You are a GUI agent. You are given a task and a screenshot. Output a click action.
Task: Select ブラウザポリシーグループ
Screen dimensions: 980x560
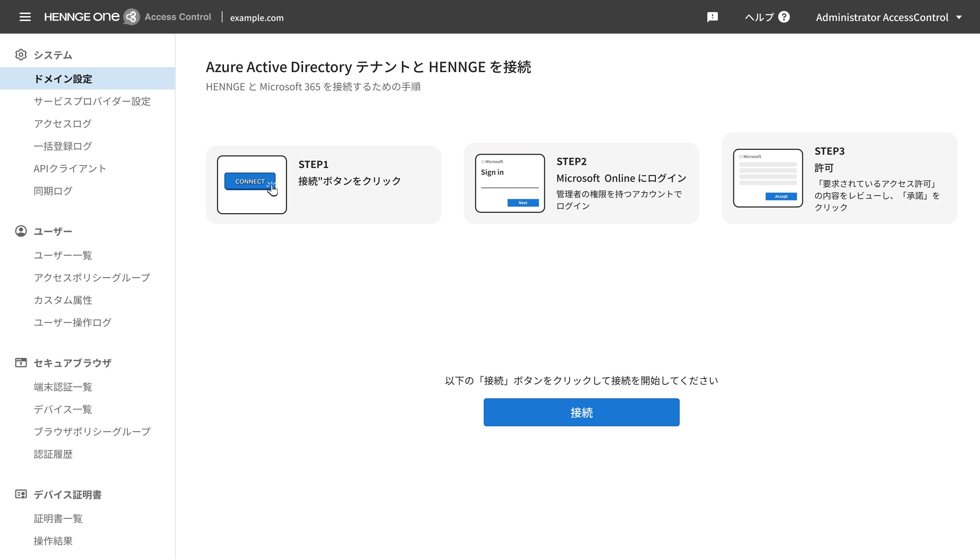(92, 431)
